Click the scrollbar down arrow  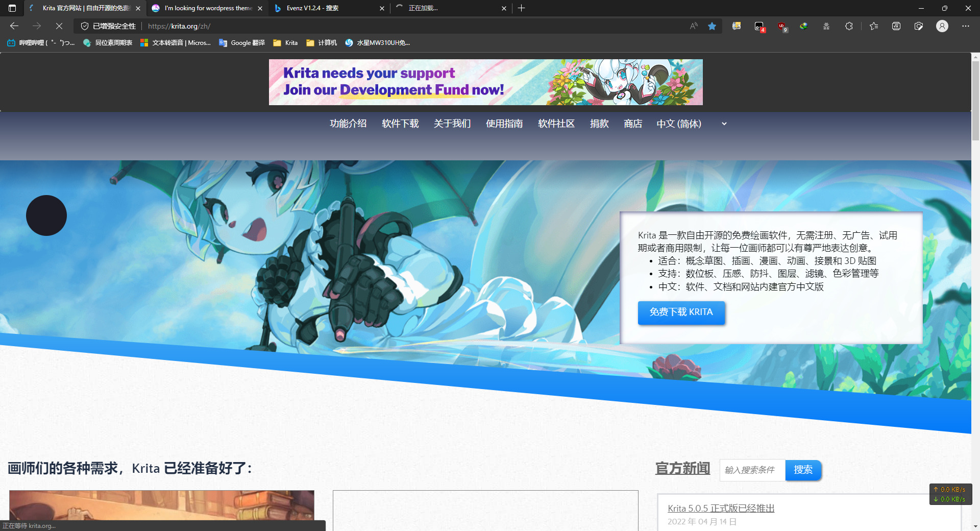pyautogui.click(x=975, y=526)
